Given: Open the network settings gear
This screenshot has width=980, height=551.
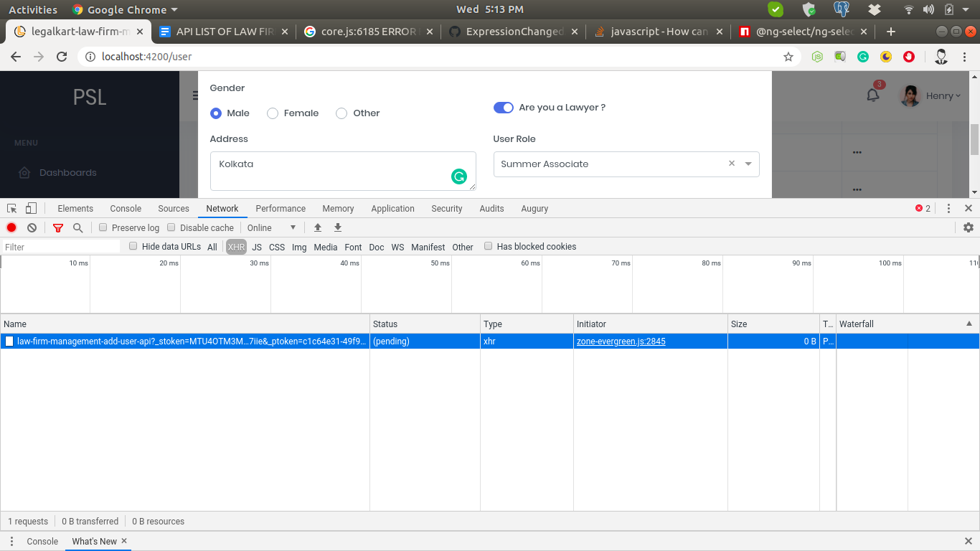Looking at the screenshot, I should [x=968, y=227].
